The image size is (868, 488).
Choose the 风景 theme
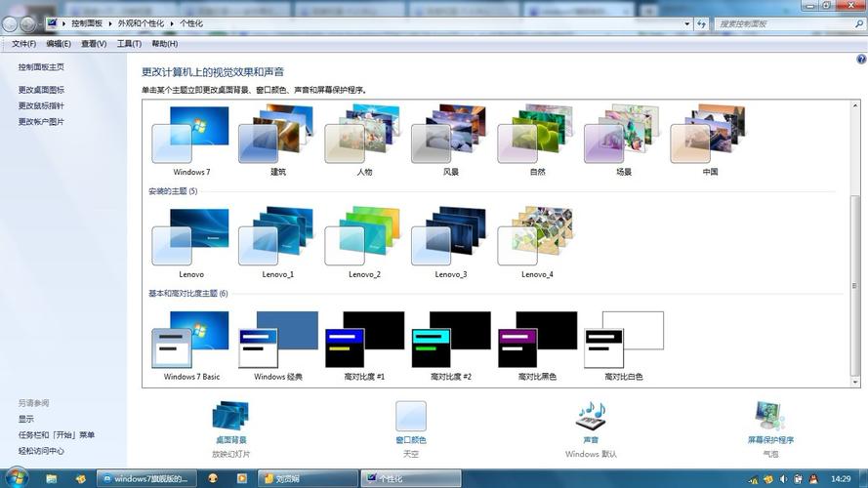(x=450, y=142)
